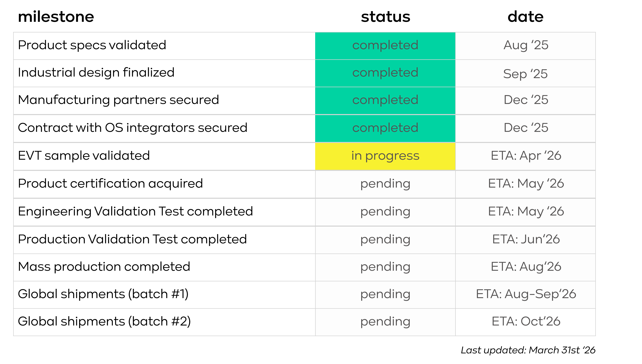
Task: Select Mass production completed milestone
Action: pyautogui.click(x=104, y=267)
